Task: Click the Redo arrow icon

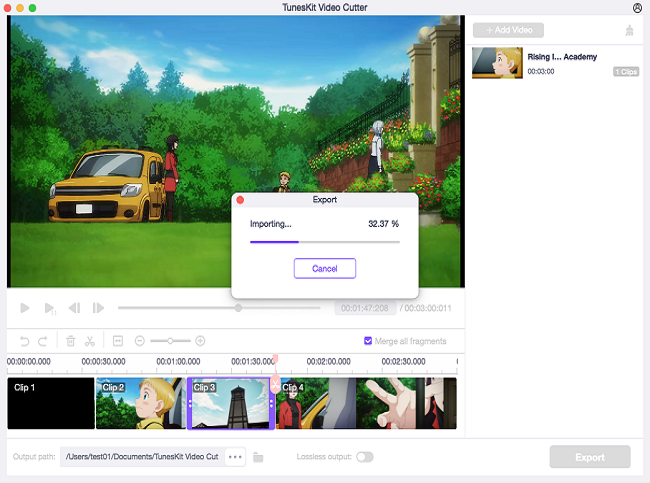Action: click(42, 341)
